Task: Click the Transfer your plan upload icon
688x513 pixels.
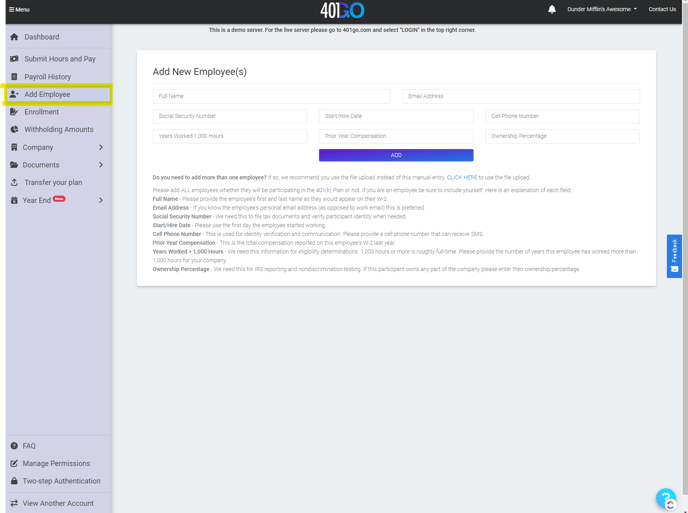Action: coord(14,182)
